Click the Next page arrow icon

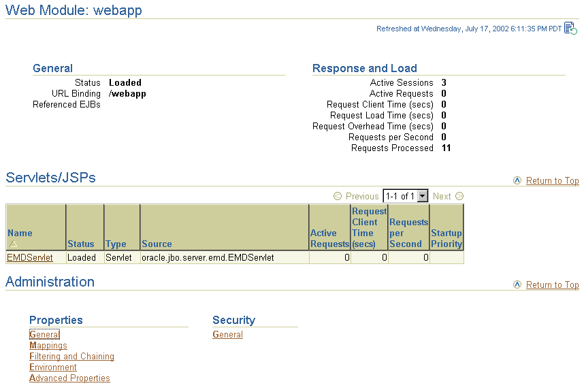[x=459, y=197]
